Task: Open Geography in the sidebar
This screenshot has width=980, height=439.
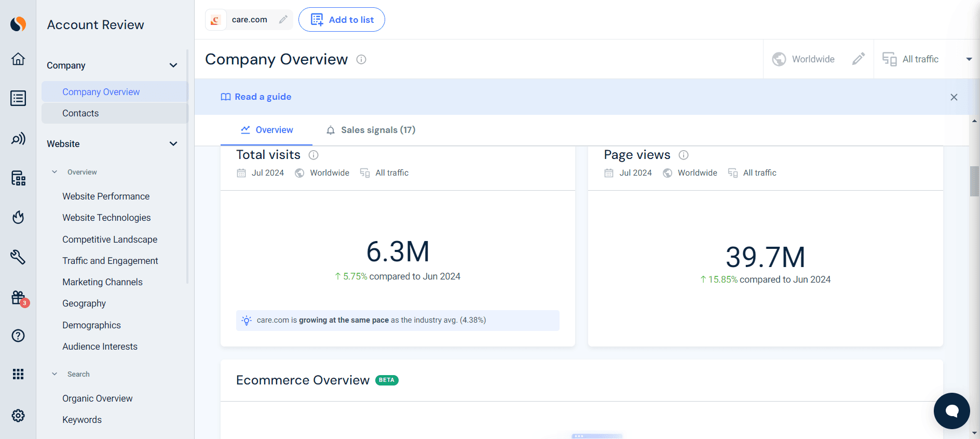Action: tap(84, 303)
